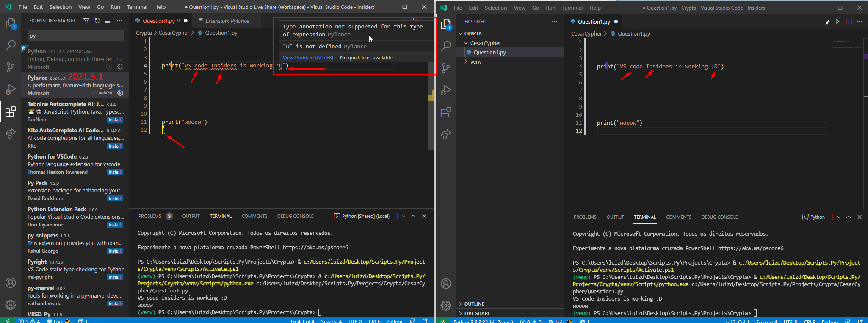868x323 pixels.
Task: Open Explorer more actions ellipsis in right window
Action: tap(555, 22)
